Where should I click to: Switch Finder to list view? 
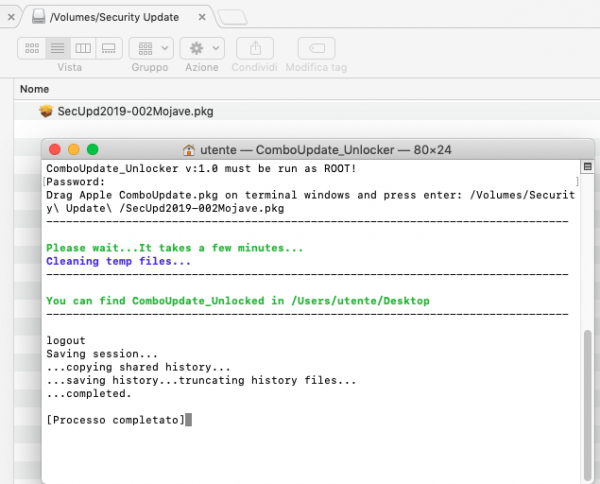point(58,48)
